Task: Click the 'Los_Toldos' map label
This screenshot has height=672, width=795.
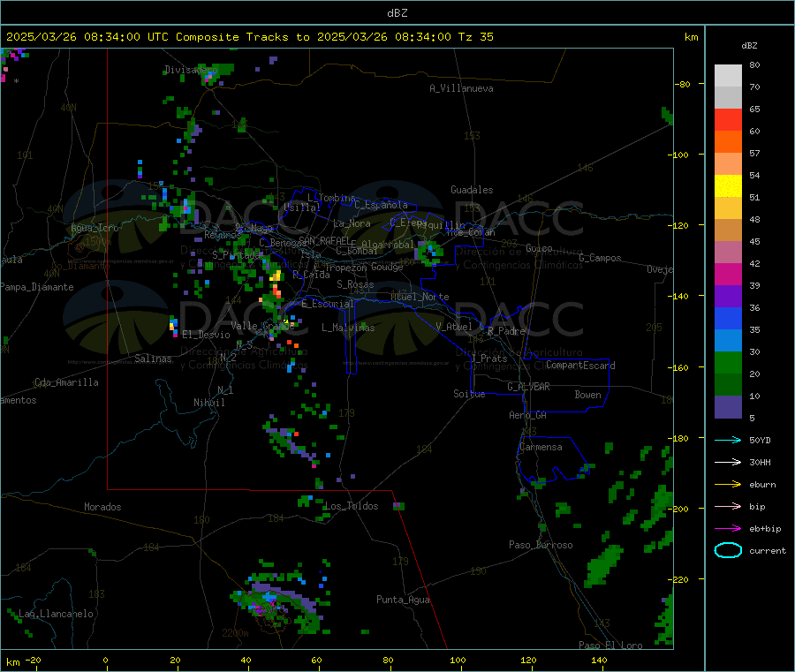Action: (x=352, y=506)
